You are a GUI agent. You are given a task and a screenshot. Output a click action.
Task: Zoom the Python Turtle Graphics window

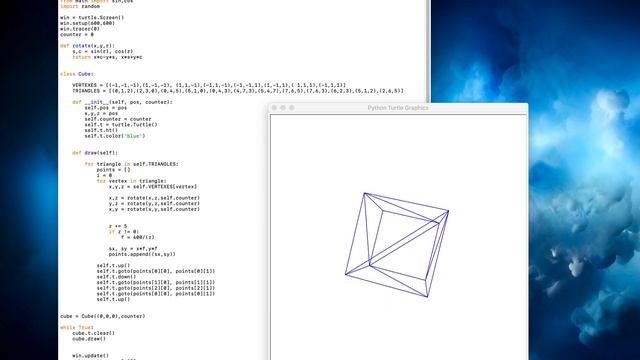291,108
